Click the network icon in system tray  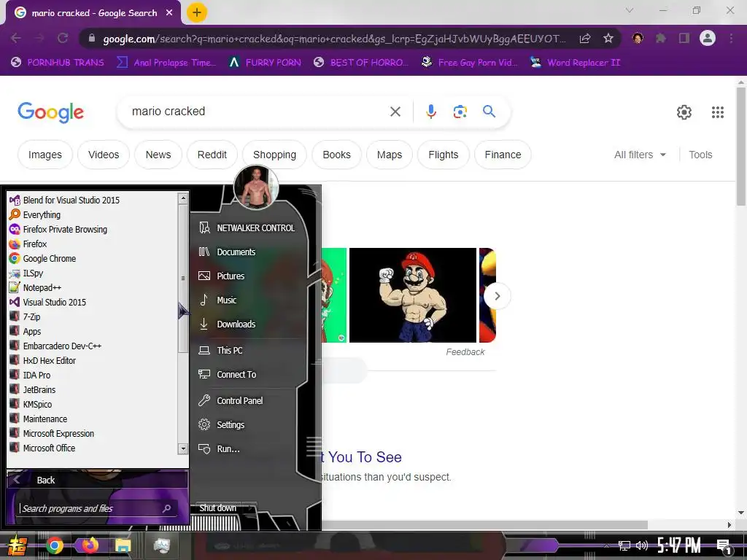point(624,545)
